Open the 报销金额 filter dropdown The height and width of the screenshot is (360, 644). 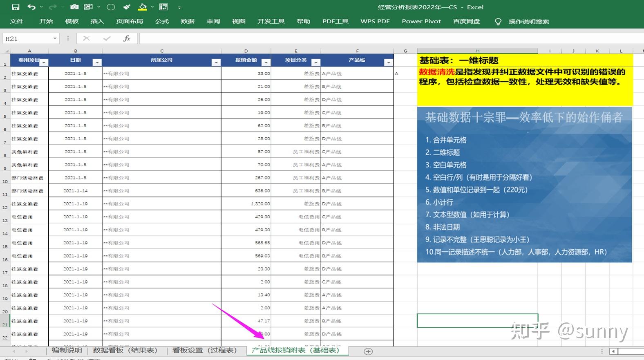point(266,63)
